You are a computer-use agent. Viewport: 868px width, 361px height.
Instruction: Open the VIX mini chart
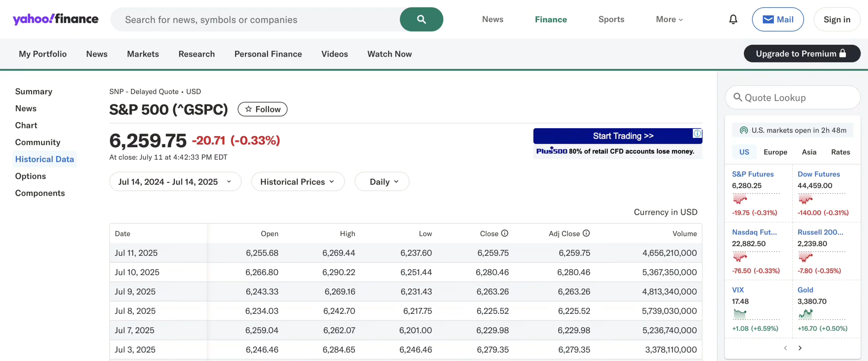[x=756, y=314]
